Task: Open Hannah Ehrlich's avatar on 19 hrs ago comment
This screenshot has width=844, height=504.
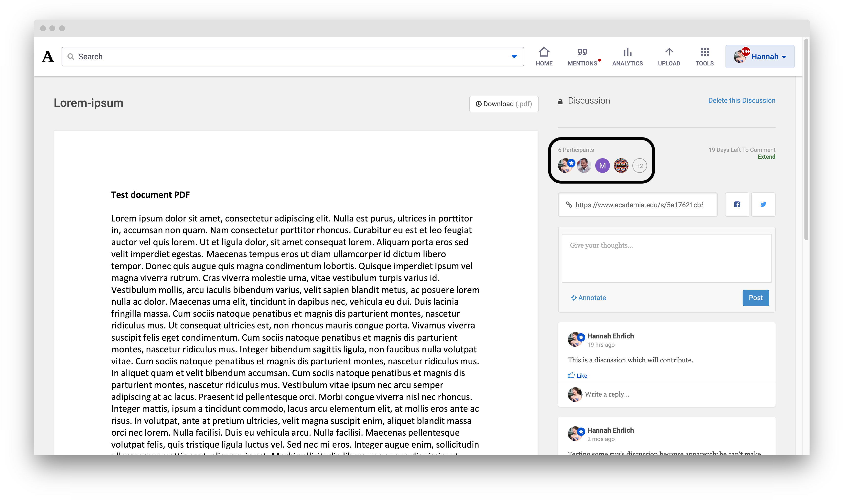Action: 575,339
